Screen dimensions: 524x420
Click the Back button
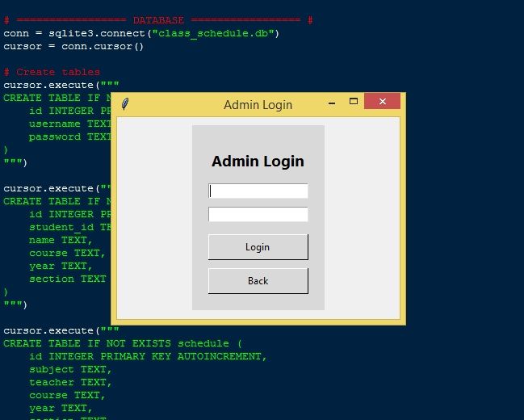[x=258, y=281]
